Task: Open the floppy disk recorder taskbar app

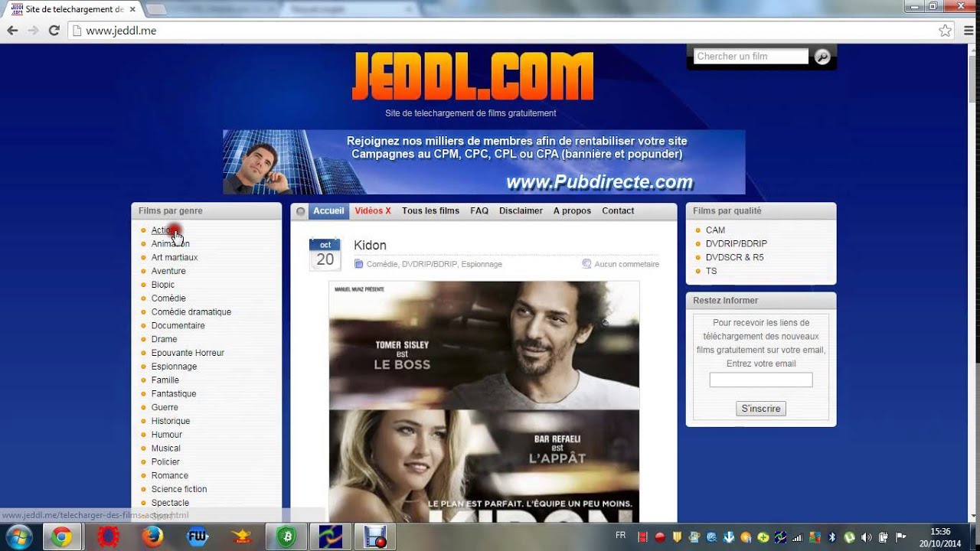Action: (375, 537)
